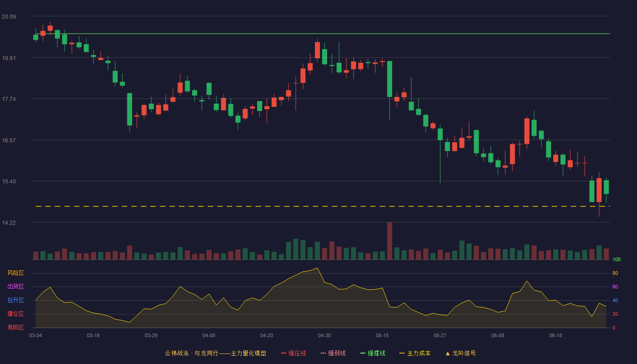The image size is (637, 364).
Task: Toggle the 强压线 legend entry
Action: click(293, 353)
